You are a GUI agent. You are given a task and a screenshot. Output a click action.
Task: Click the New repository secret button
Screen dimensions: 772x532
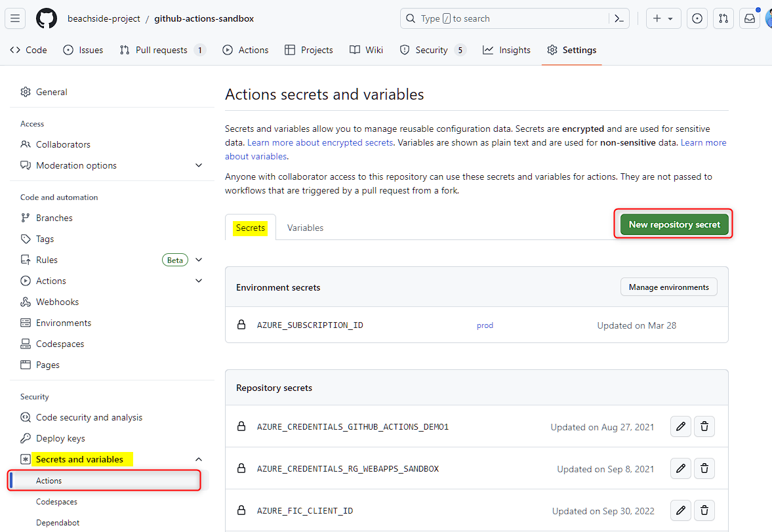pyautogui.click(x=673, y=224)
